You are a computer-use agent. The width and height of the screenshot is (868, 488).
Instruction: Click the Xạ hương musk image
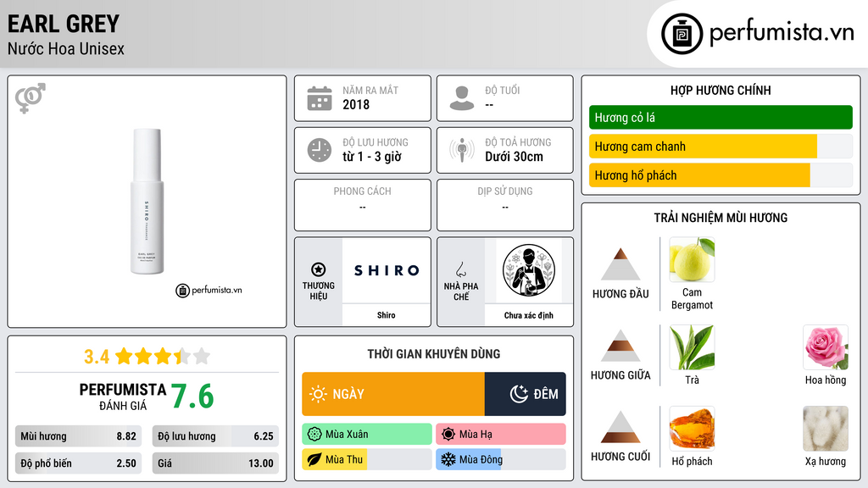[x=826, y=428]
